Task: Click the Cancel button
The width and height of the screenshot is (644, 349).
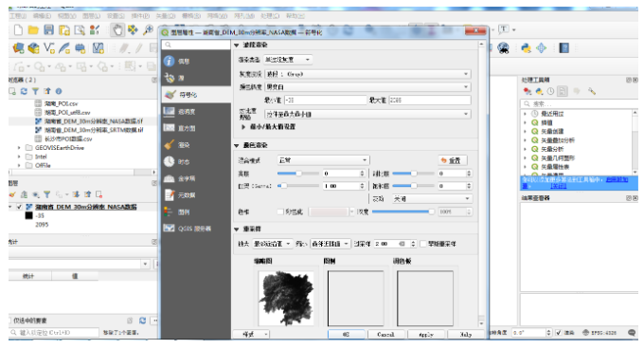Action: click(x=385, y=335)
